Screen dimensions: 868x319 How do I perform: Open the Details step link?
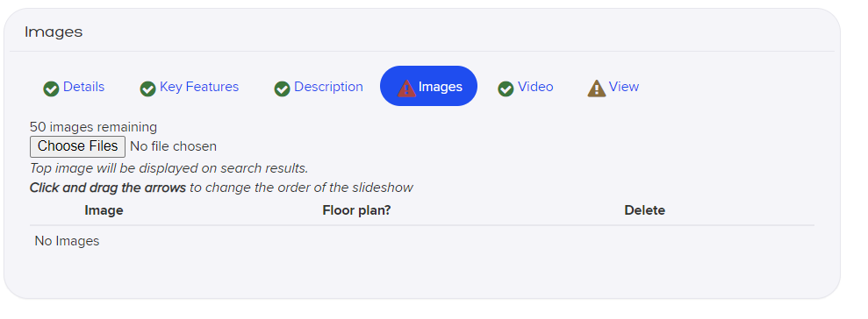coord(83,87)
